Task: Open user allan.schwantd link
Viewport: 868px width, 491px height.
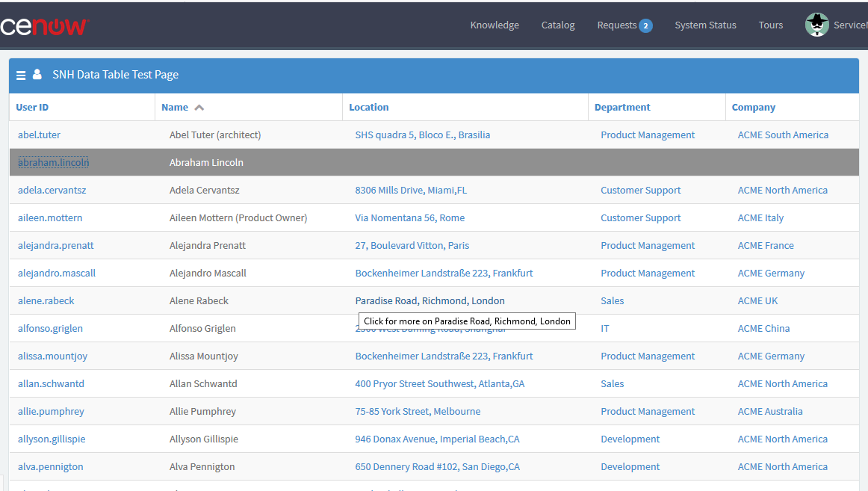Action: tap(51, 384)
